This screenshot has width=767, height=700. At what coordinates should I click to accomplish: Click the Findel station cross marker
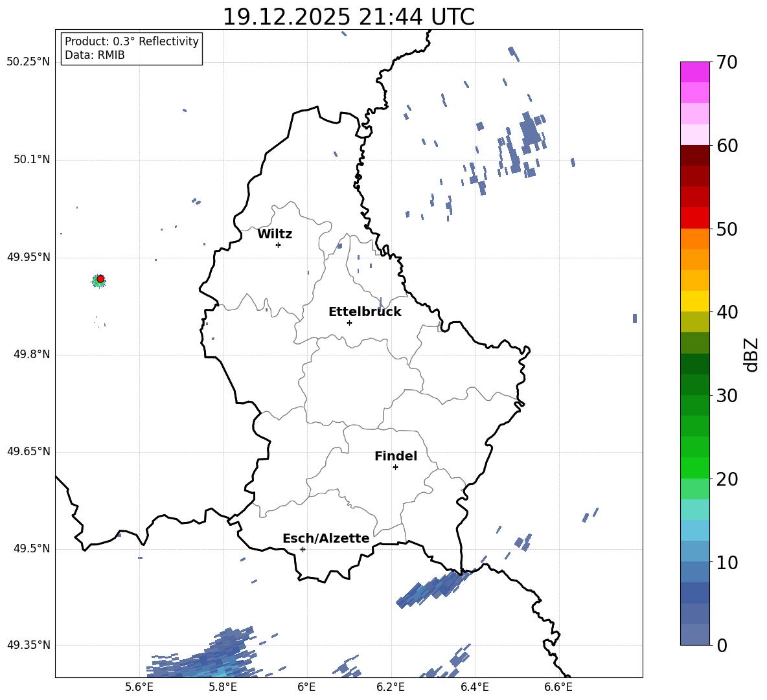(395, 467)
